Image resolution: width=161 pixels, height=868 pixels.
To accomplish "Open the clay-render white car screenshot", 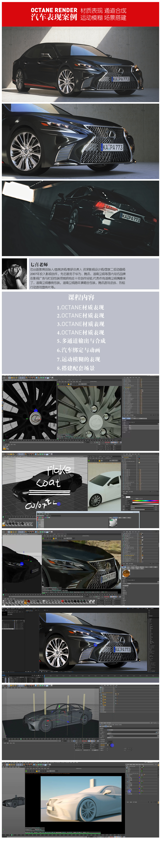I will 80,800.
